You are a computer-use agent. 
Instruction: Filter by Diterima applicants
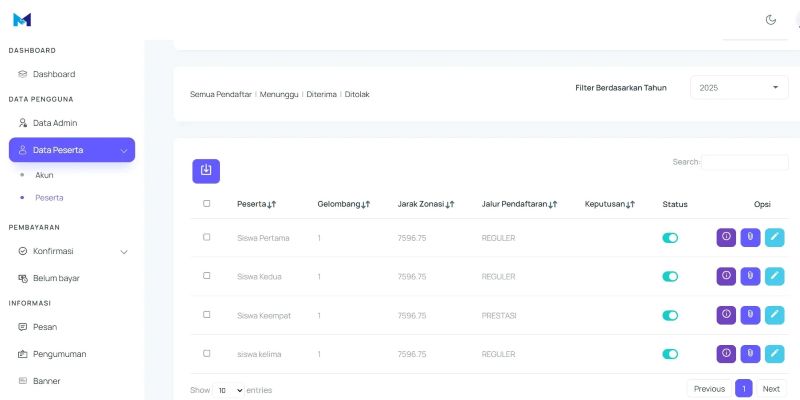[x=321, y=94]
